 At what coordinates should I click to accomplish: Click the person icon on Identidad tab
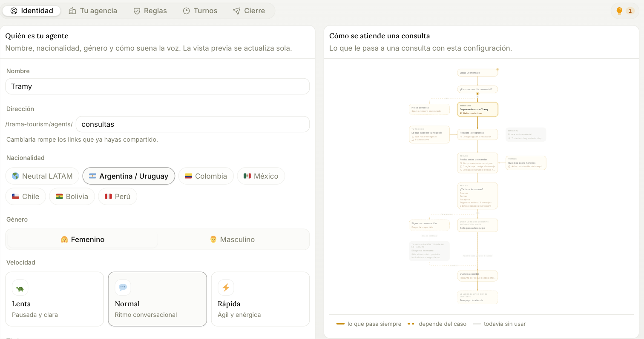pos(14,11)
